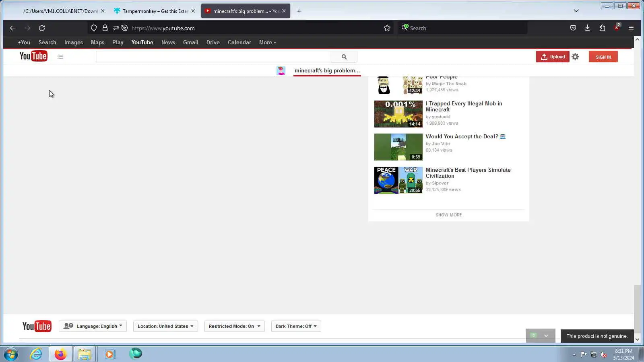The width and height of the screenshot is (644, 362).
Task: Open the Action Center flag icon
Action: point(584,354)
